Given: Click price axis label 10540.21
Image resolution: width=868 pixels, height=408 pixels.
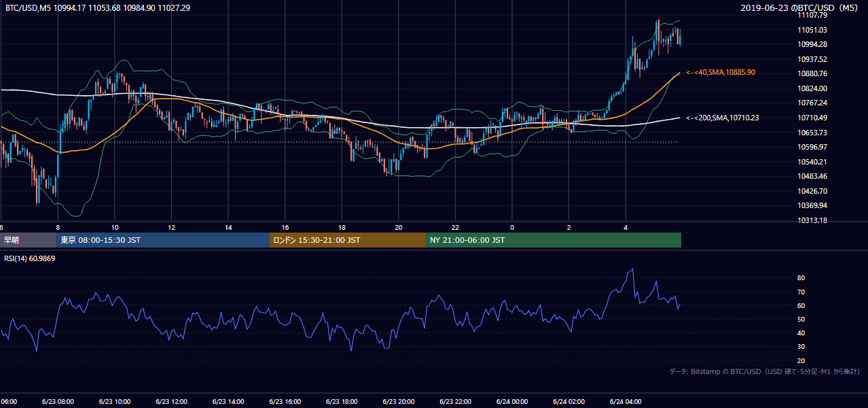Looking at the screenshot, I should 812,162.
